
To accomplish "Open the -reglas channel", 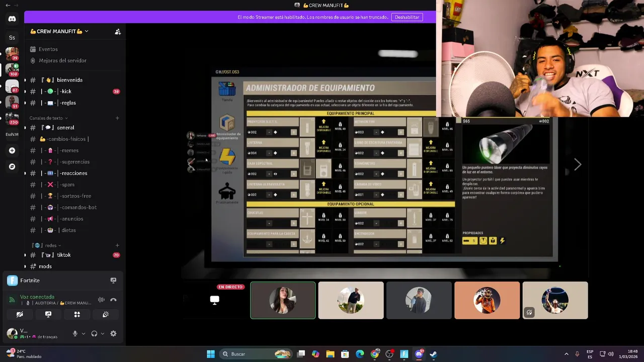I will [x=74, y=103].
